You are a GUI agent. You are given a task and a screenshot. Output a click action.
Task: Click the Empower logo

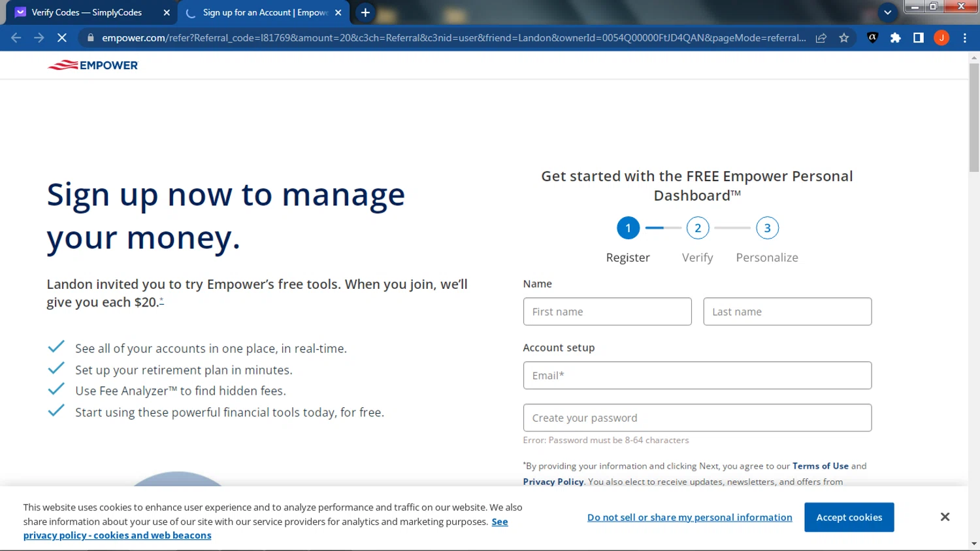click(93, 65)
